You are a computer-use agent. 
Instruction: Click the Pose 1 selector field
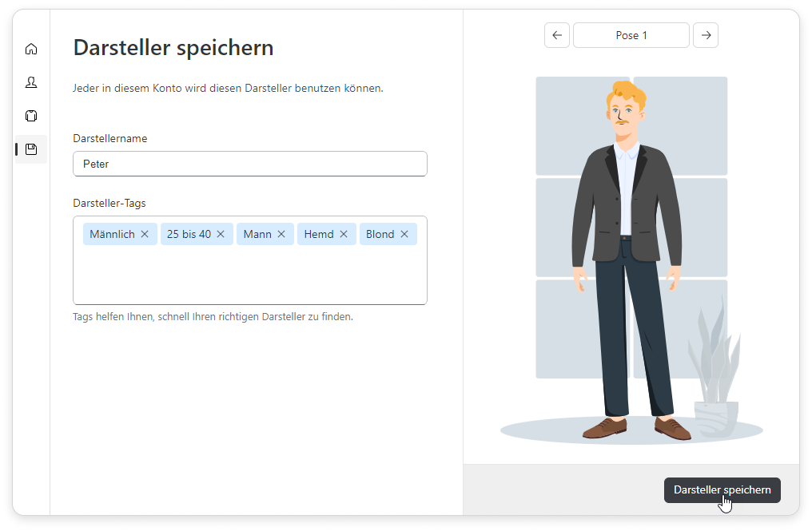point(631,35)
